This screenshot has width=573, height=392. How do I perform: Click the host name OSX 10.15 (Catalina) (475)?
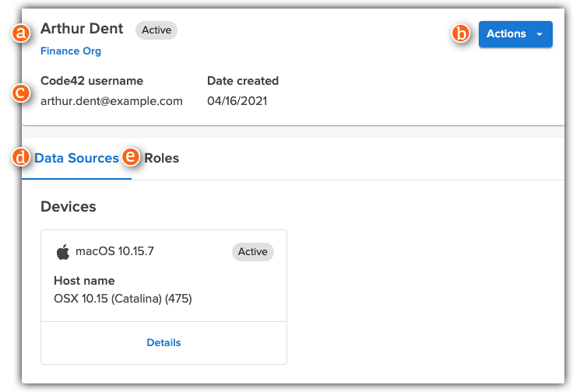[123, 298]
